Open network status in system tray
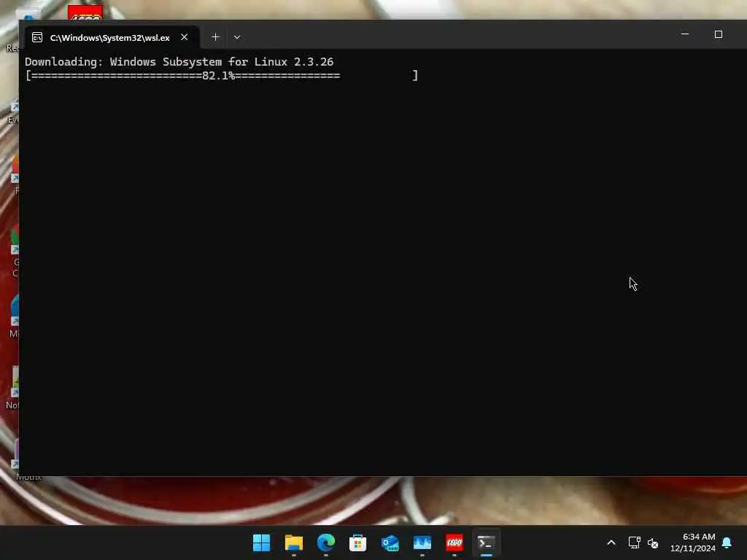This screenshot has height=560, width=747. point(634,542)
